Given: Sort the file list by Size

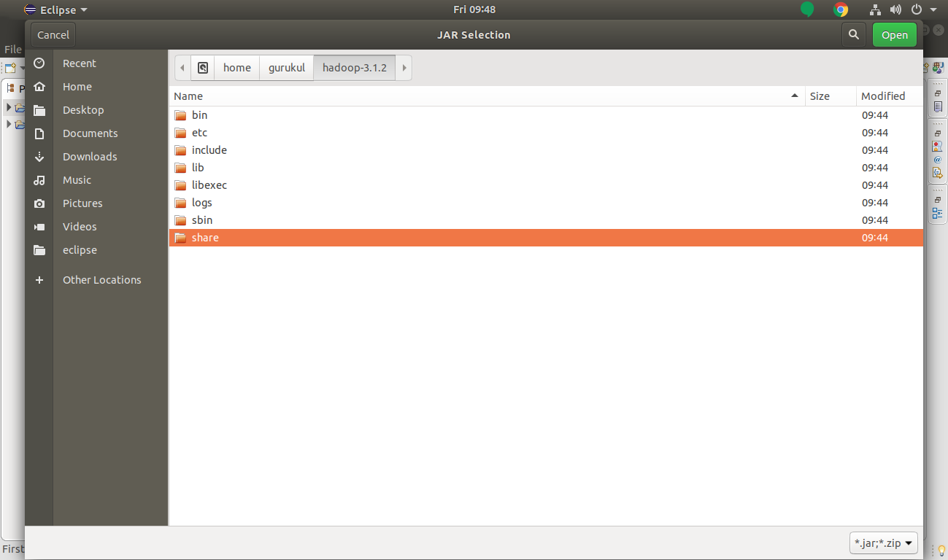Looking at the screenshot, I should [831, 96].
